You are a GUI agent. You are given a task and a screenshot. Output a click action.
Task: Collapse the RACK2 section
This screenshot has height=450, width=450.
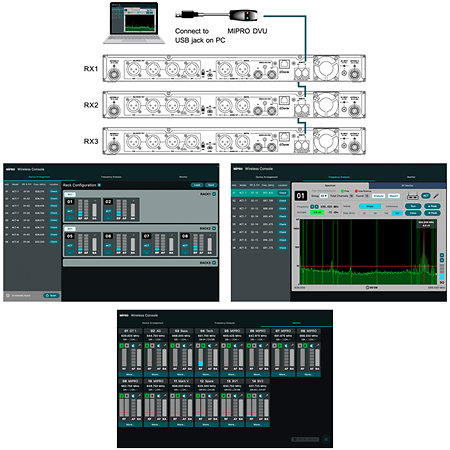click(214, 228)
